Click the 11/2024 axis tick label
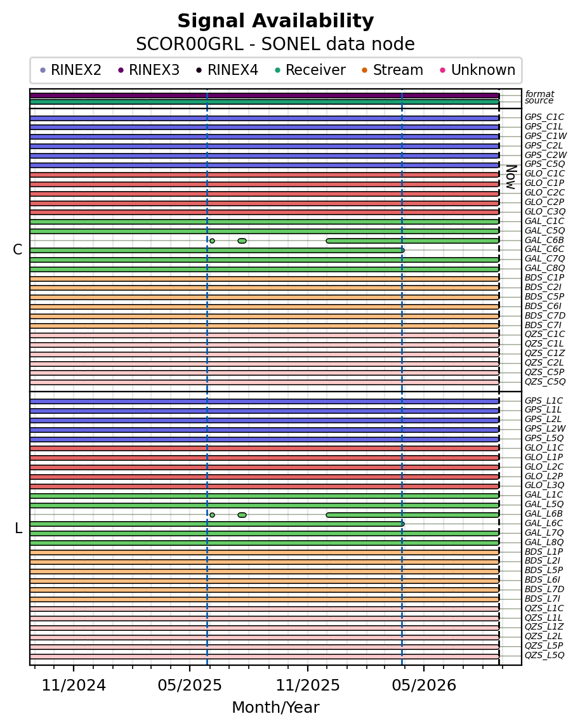The height and width of the screenshot is (728, 580). [74, 685]
